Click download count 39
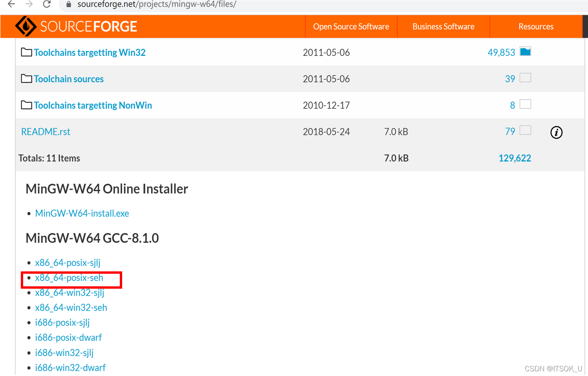This screenshot has width=588, height=376. 510,79
